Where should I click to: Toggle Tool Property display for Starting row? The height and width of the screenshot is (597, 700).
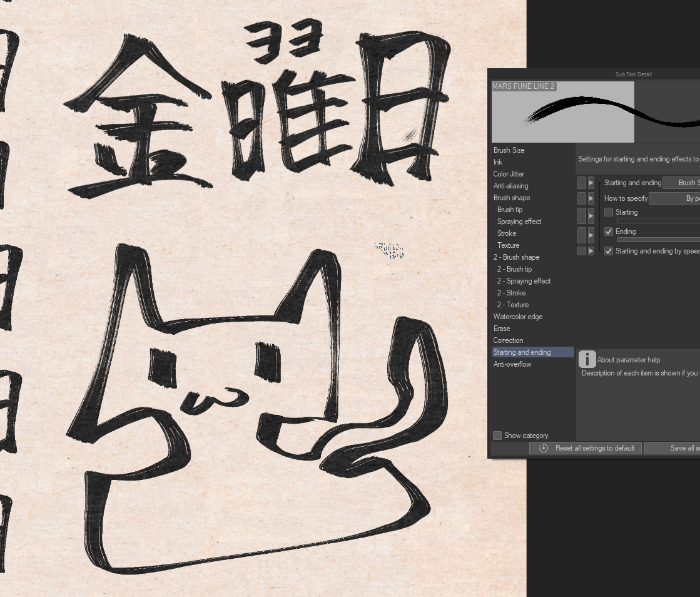coord(581,216)
